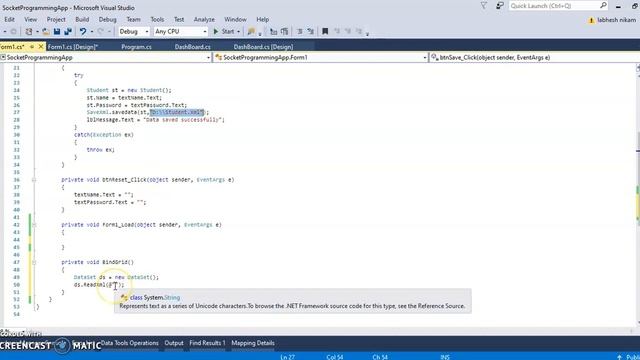Open the View menu
Viewport: 640px width, 360px height.
pos(31,19)
